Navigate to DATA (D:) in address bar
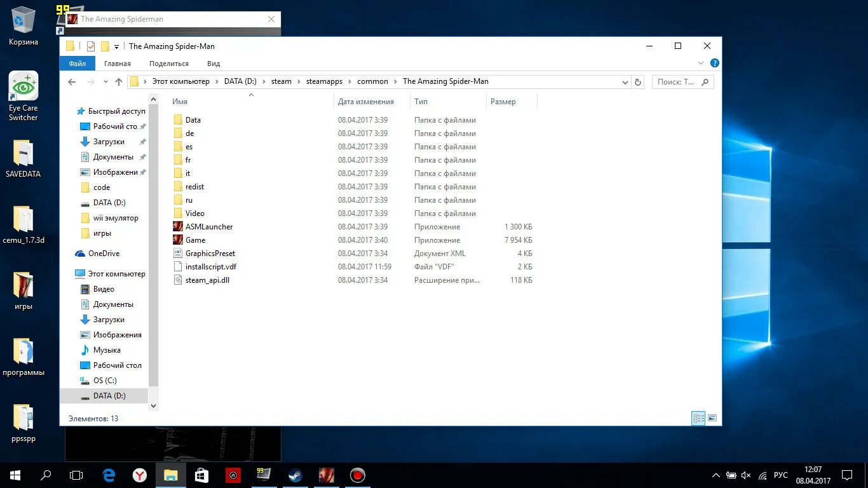Screen dimensions: 868x488 240,81
